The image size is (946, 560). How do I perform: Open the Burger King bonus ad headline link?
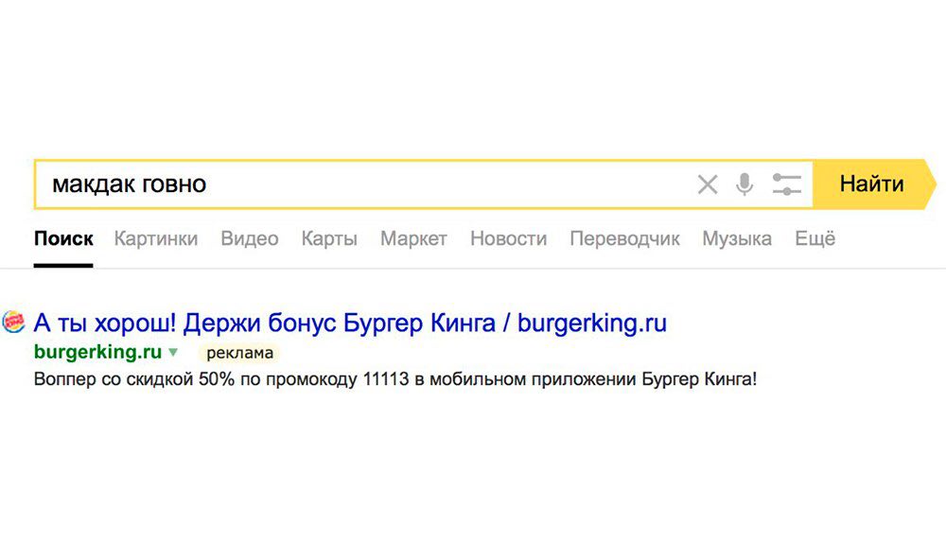tap(350, 323)
